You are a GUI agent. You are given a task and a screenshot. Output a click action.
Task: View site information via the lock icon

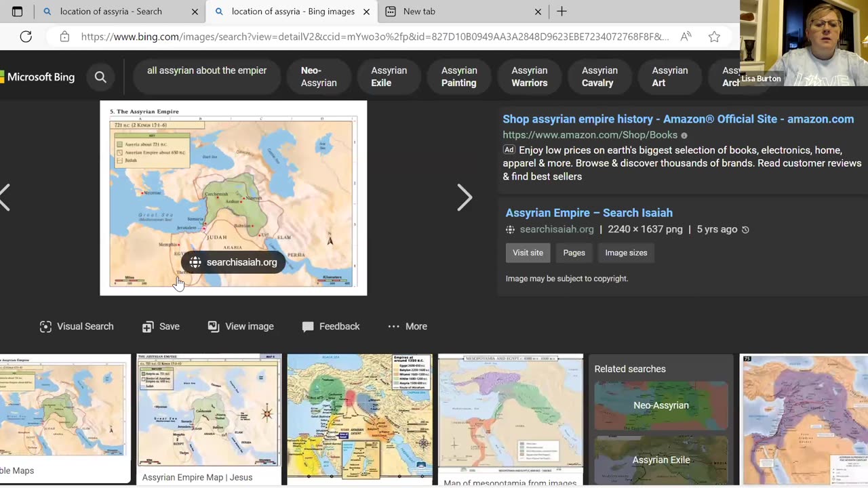[64, 37]
